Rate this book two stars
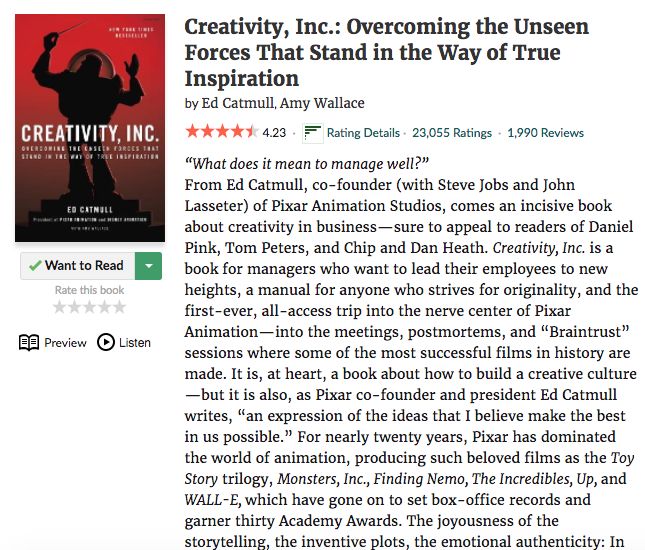 [76, 308]
